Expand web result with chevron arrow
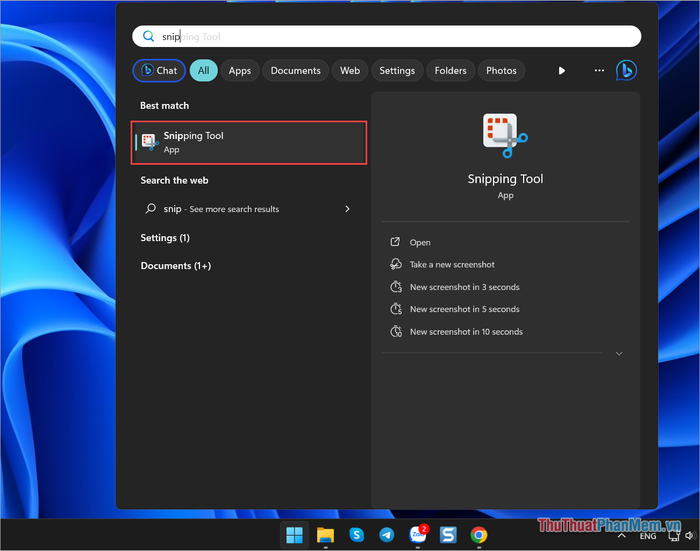This screenshot has height=551, width=700. tap(347, 209)
